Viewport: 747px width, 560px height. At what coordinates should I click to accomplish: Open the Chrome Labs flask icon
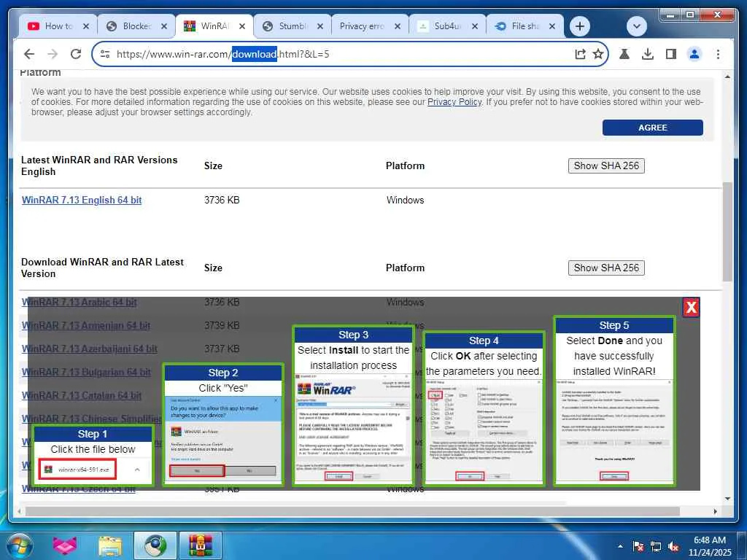pos(624,54)
